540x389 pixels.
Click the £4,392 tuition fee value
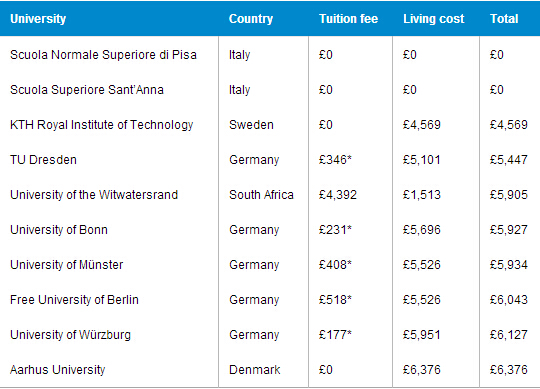(338, 195)
